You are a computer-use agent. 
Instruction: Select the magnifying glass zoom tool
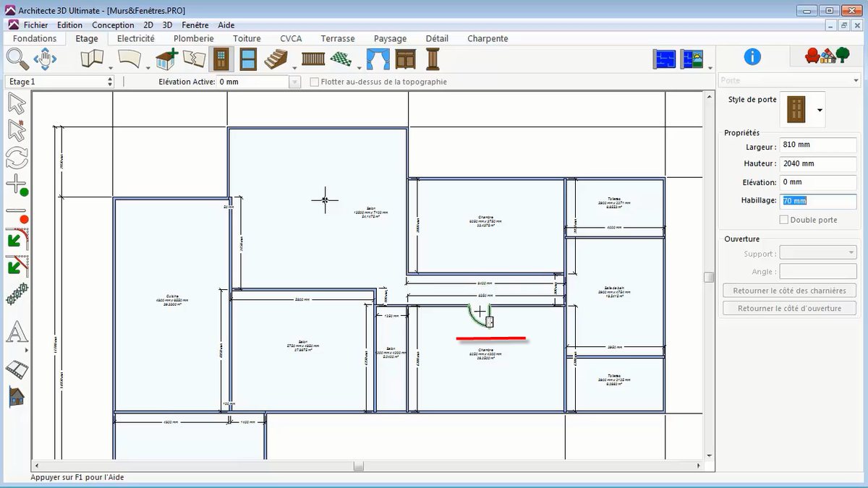tap(16, 59)
